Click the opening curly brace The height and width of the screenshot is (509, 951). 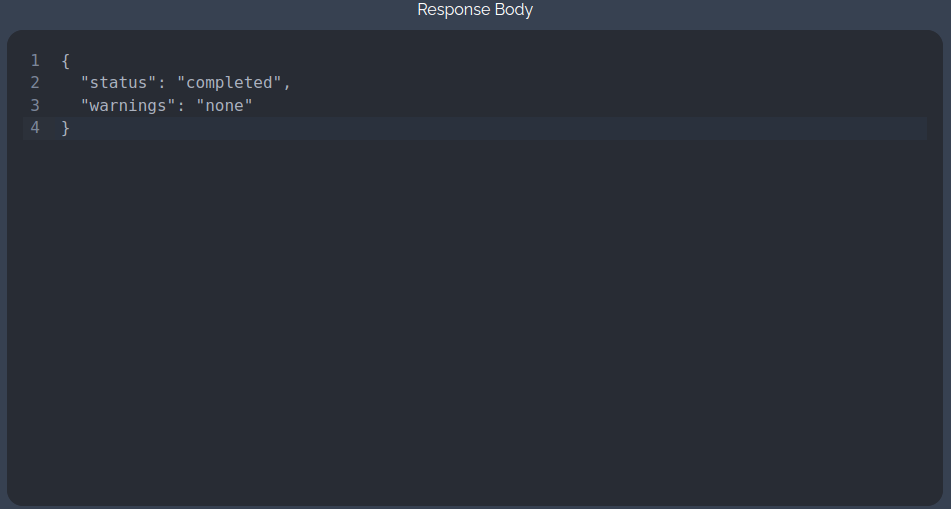click(66, 61)
